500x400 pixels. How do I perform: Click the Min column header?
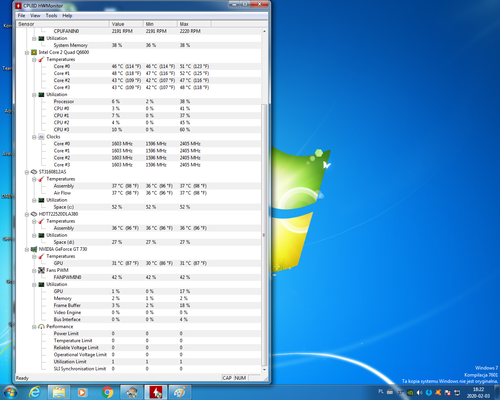(160, 24)
